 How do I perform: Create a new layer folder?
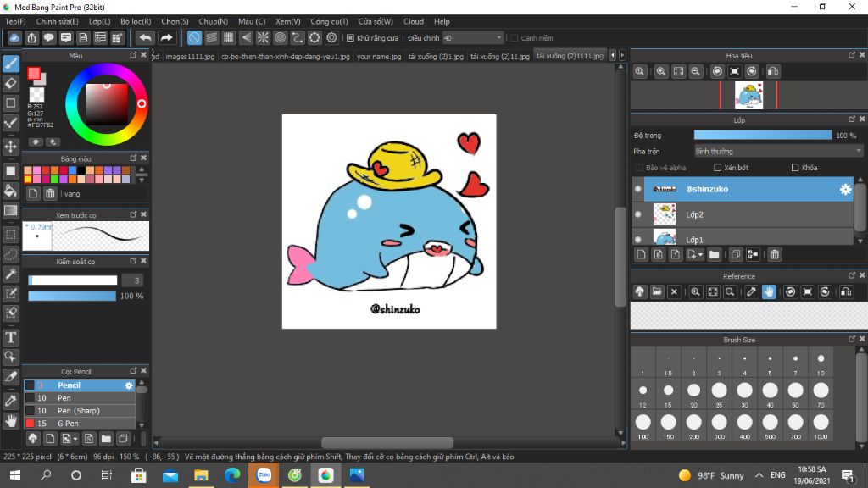click(x=714, y=254)
